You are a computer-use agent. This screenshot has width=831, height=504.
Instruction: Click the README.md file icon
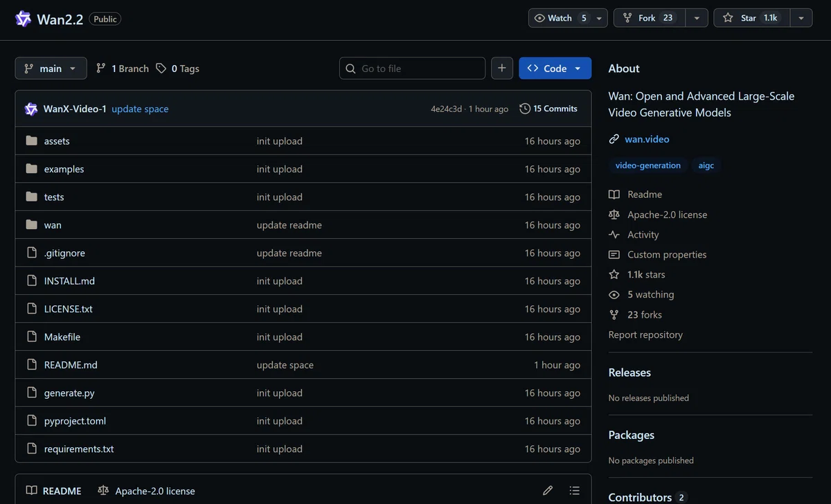31,365
